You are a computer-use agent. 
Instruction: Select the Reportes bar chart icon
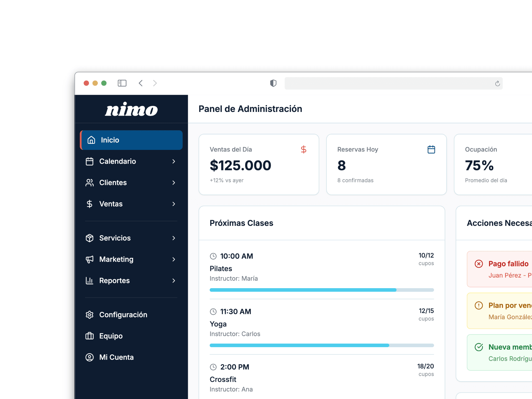point(89,280)
